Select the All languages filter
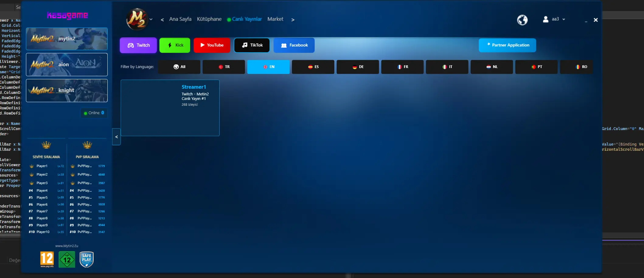644x278 pixels. coord(179,67)
